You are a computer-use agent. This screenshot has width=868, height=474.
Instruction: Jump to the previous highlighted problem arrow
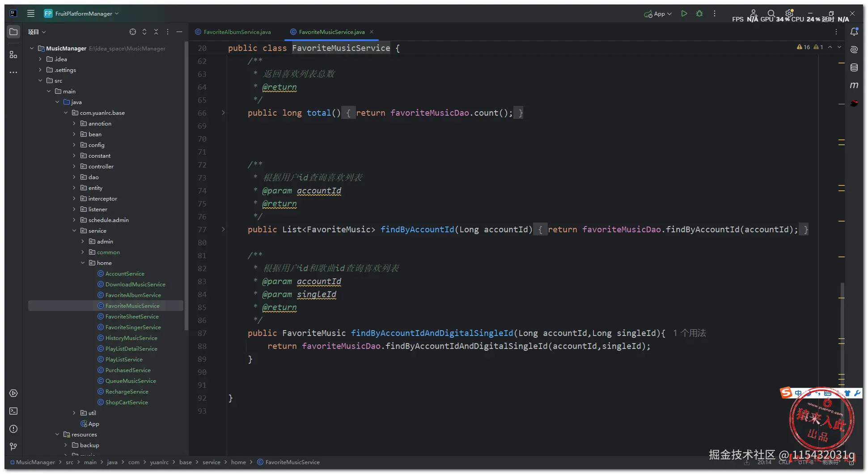(x=830, y=47)
